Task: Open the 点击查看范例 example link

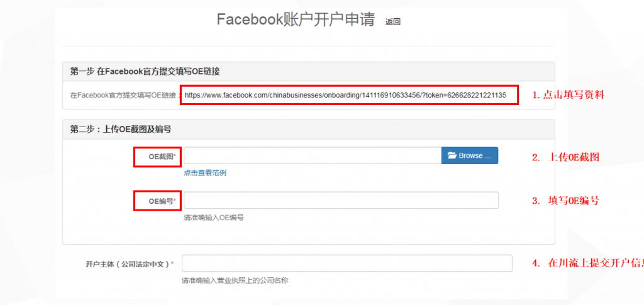Action: [205, 173]
